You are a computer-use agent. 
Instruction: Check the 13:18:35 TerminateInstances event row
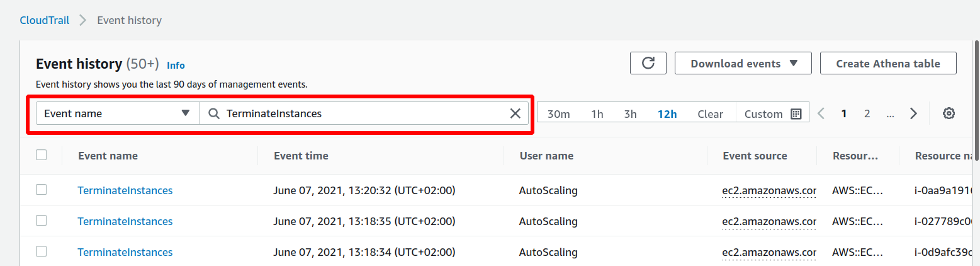pos(42,221)
